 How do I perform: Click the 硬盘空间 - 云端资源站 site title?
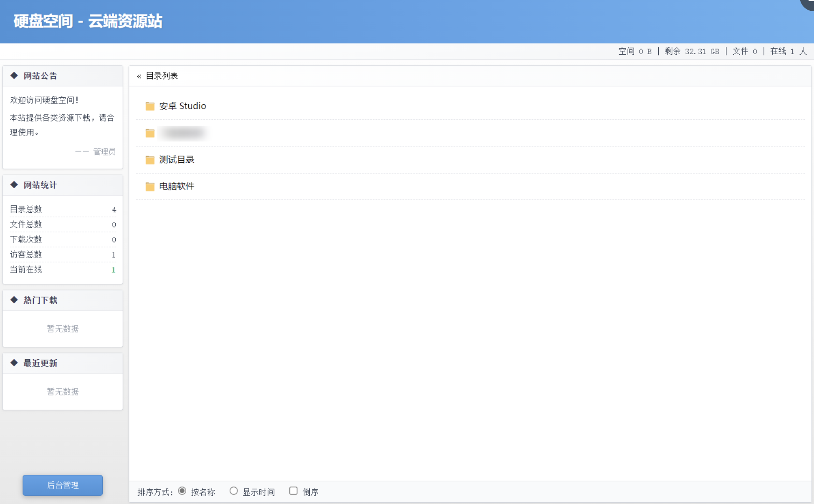[88, 21]
